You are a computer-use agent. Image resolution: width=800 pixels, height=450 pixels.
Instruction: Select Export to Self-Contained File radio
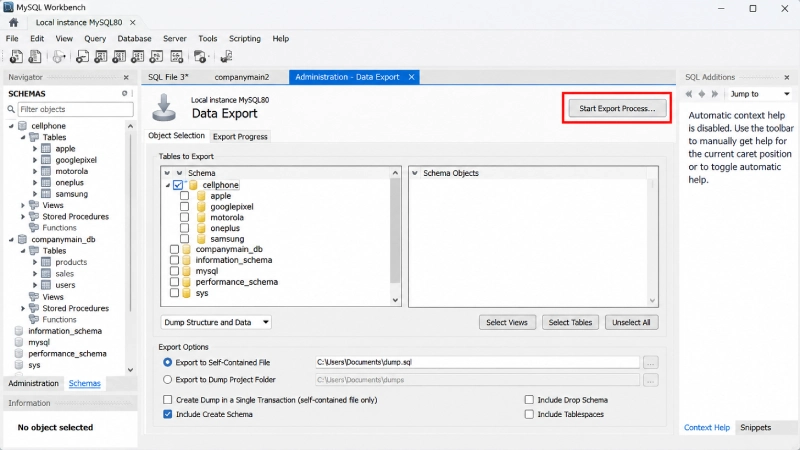167,362
